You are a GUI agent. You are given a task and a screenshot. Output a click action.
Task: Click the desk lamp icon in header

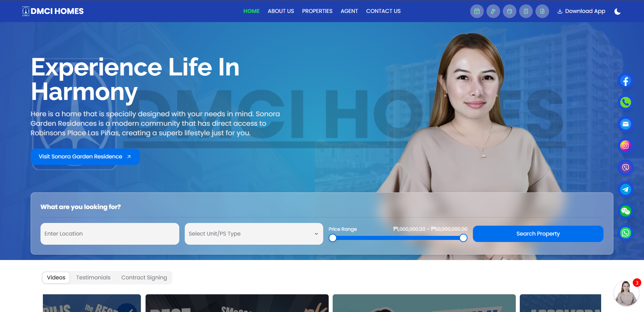(x=493, y=11)
